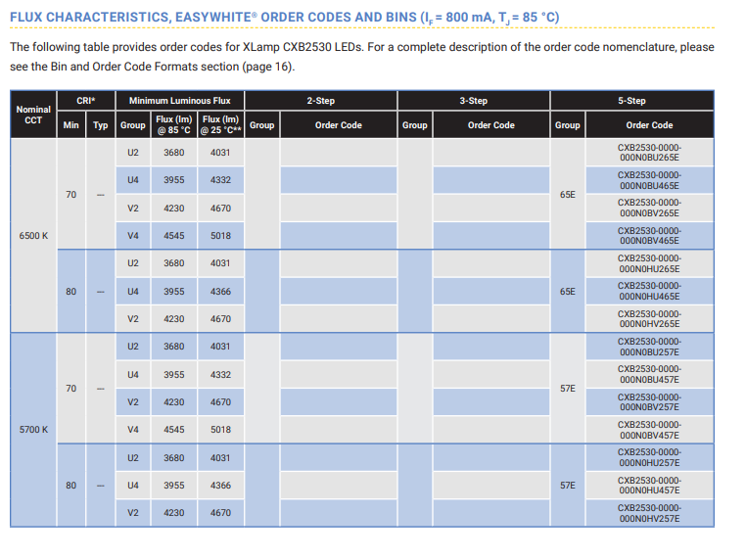Image resolution: width=746 pixels, height=560 pixels.
Task: Click order code CXB2530-0000-000N0HU465E
Action: [649, 291]
